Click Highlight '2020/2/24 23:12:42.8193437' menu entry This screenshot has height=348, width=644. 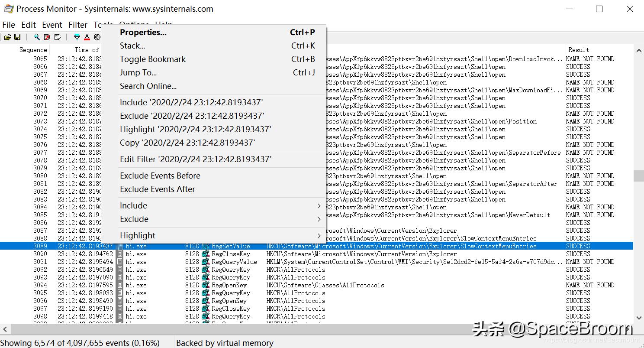[213, 130]
